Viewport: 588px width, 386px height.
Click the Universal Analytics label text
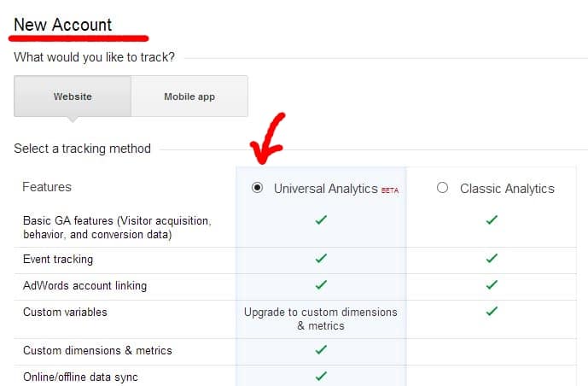(325, 189)
